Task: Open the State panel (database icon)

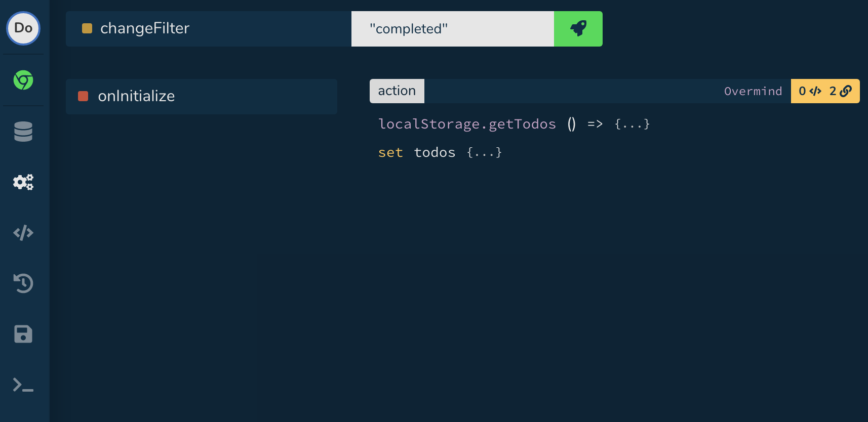Action: 23,132
